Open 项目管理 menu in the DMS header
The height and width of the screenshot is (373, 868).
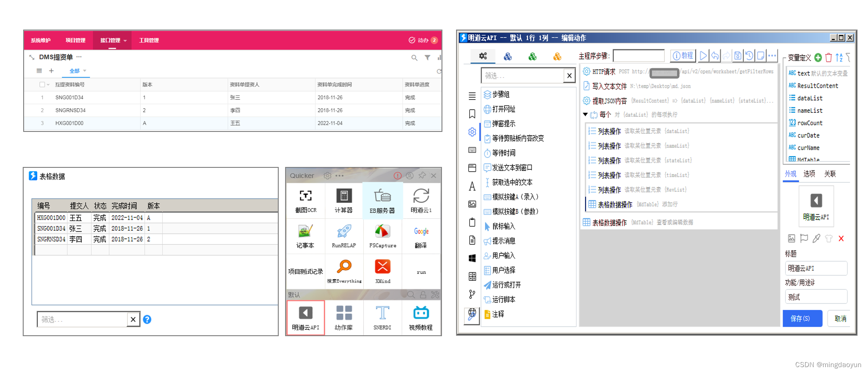[x=75, y=40]
